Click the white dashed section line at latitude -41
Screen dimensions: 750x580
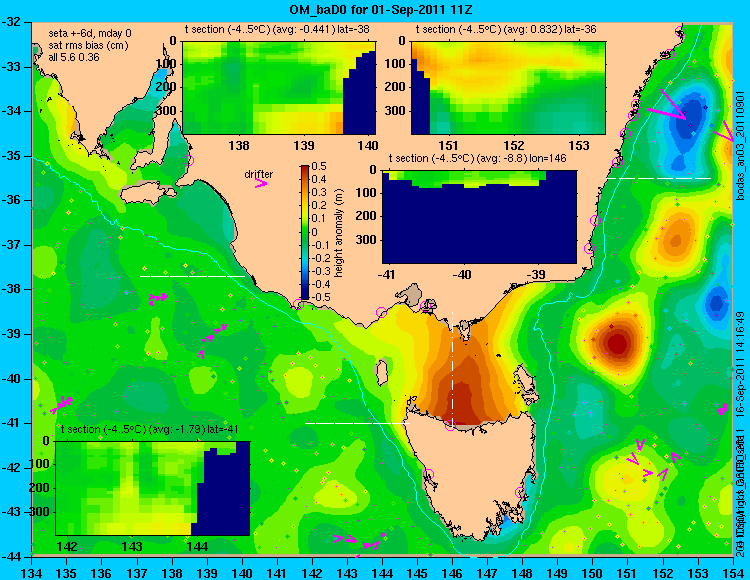click(358, 423)
